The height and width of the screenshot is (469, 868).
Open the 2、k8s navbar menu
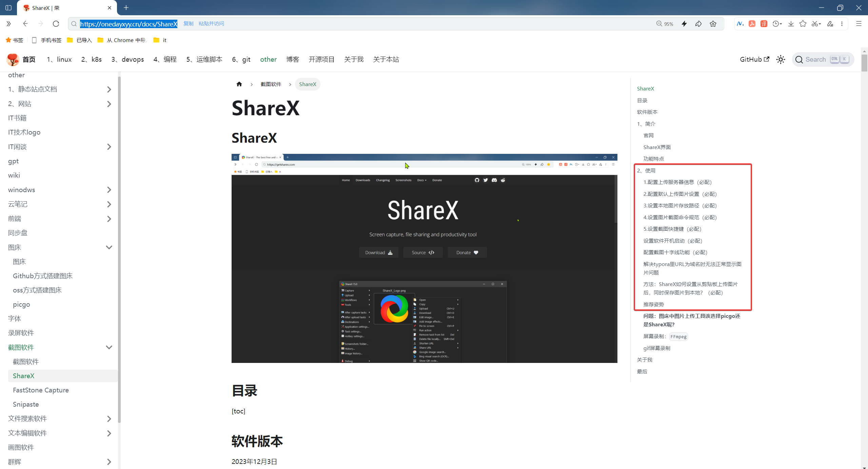coord(92,59)
